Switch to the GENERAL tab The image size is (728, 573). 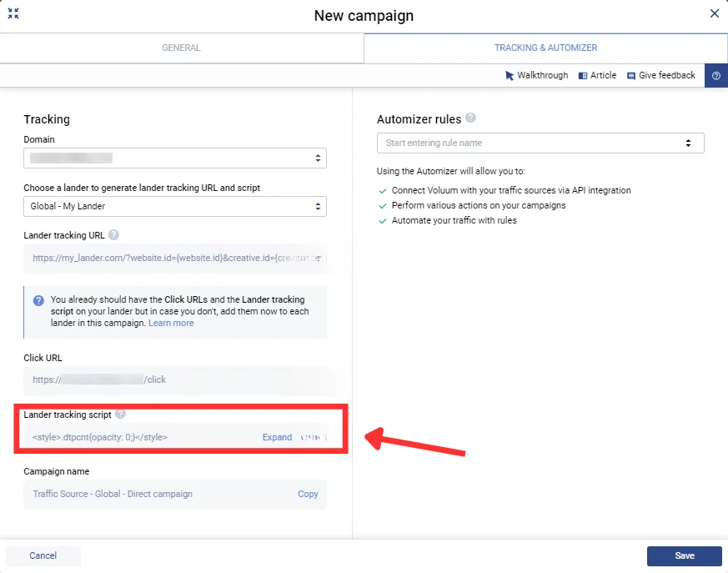(180, 48)
